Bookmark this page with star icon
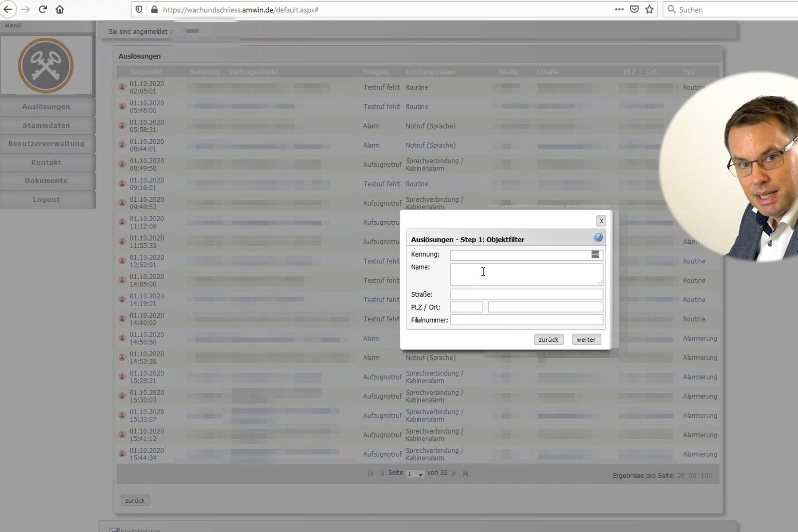This screenshot has width=798, height=532. click(x=649, y=9)
